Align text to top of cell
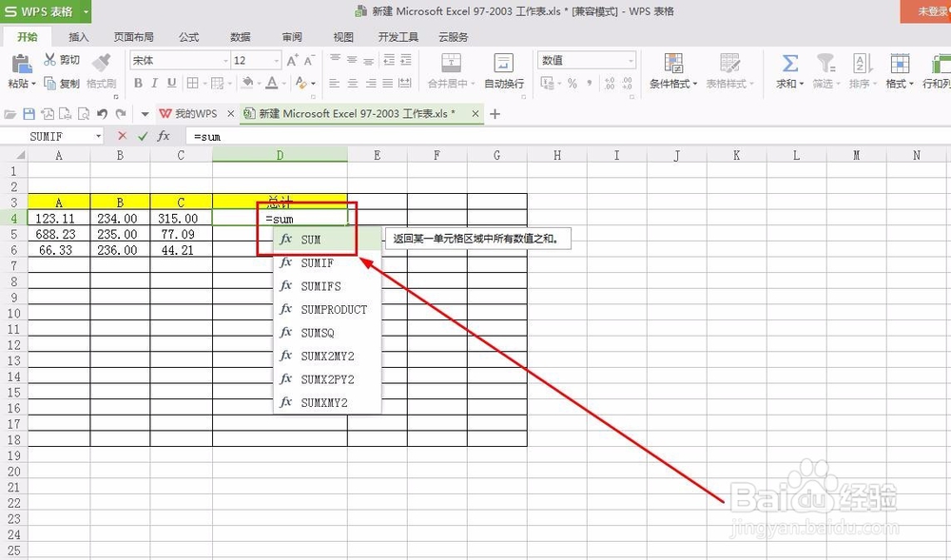Viewport: 951px width, 560px height. coord(335,59)
